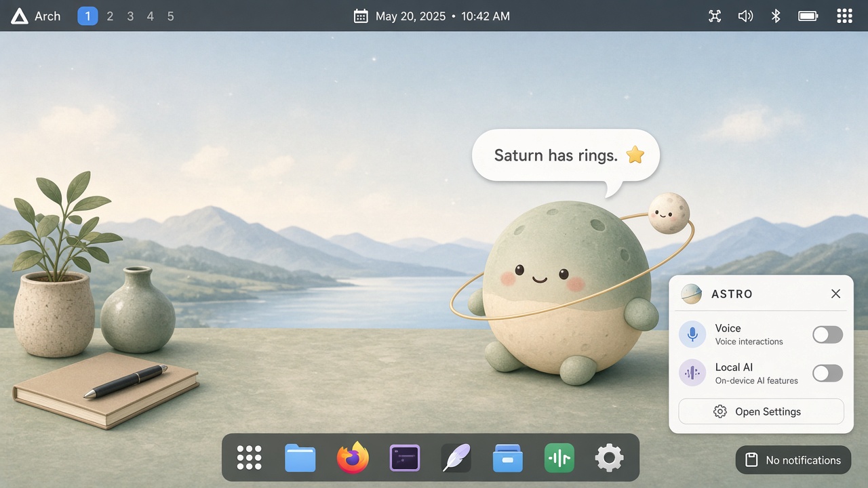Switch to workspace 2
The height and width of the screenshot is (488, 868).
(110, 16)
